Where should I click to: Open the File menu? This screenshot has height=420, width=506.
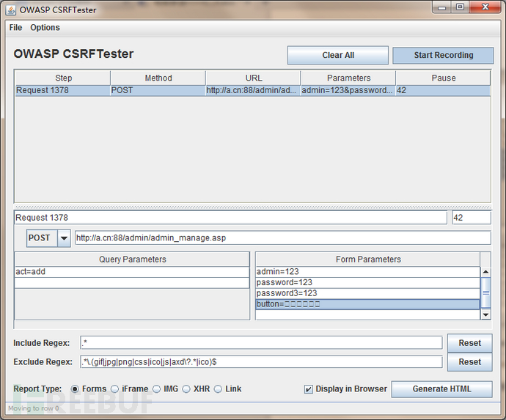coord(15,28)
